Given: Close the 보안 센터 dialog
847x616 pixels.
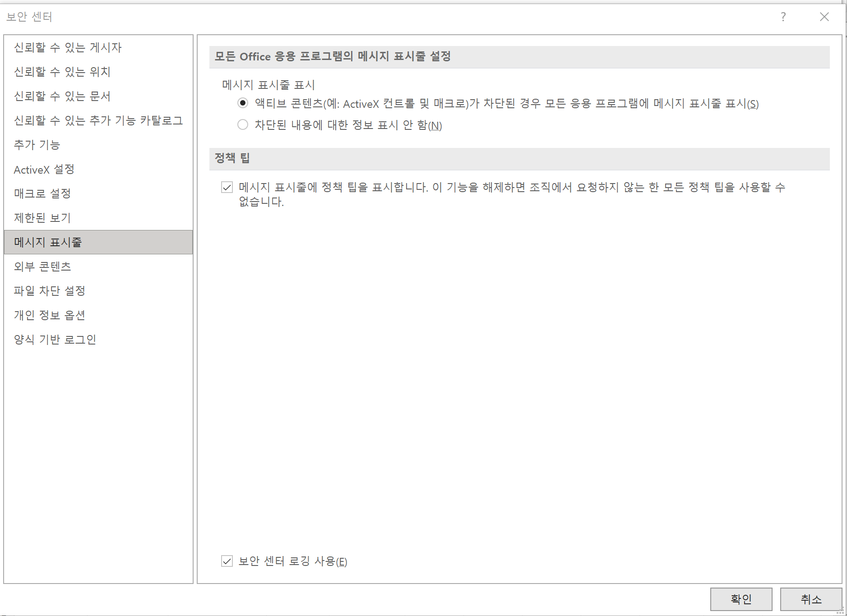Looking at the screenshot, I should [x=824, y=17].
